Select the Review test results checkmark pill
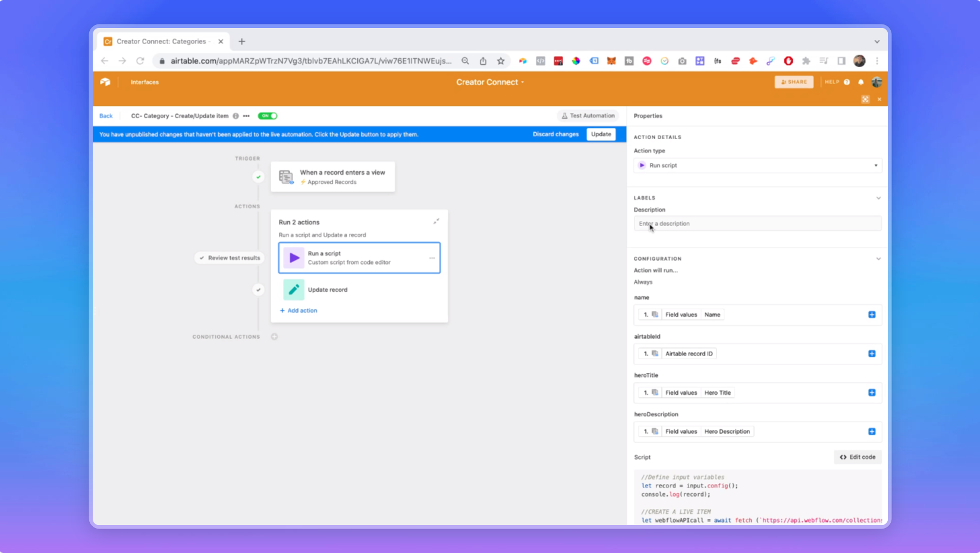Viewport: 980px width, 553px height. (x=229, y=257)
